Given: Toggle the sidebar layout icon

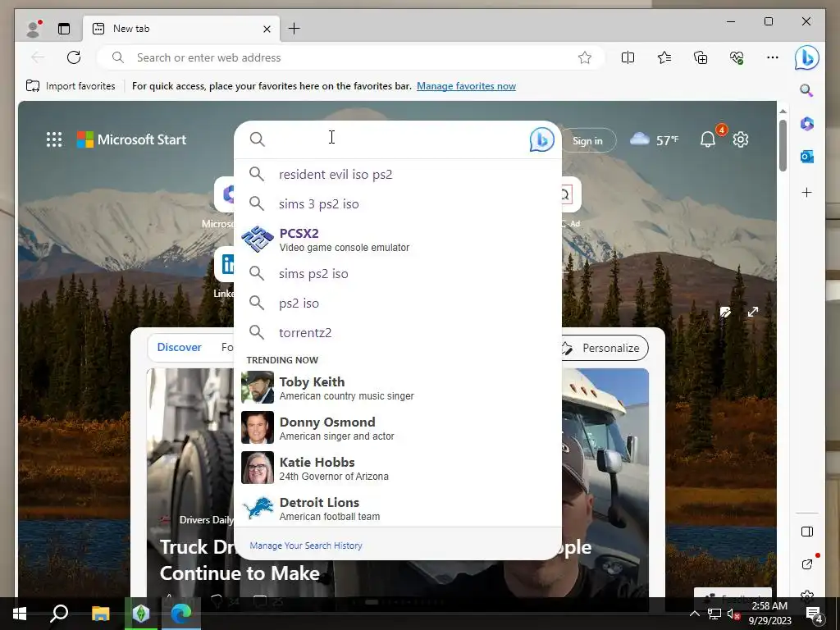Looking at the screenshot, I should pos(807,532).
